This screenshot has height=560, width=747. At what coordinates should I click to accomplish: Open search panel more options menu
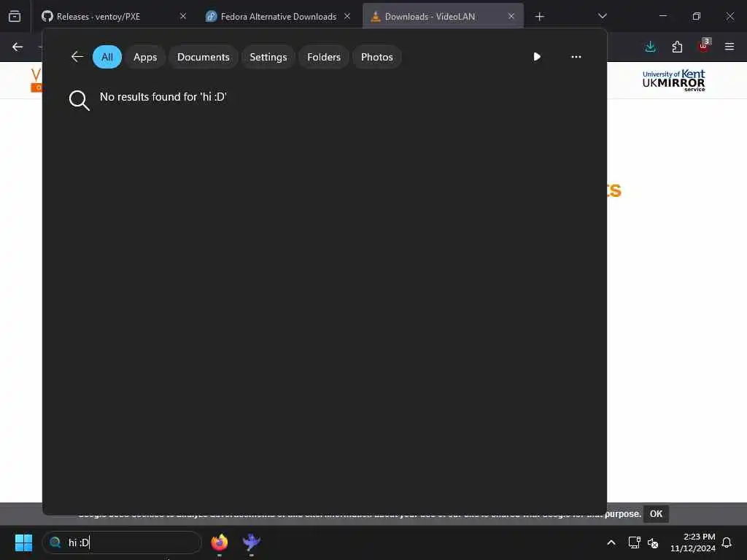[576, 57]
